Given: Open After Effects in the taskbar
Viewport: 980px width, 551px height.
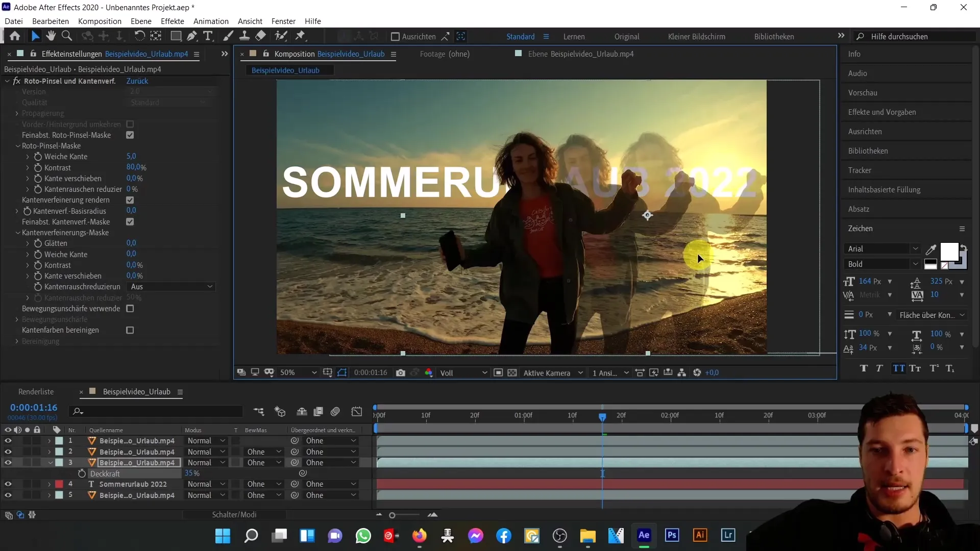Looking at the screenshot, I should (x=644, y=535).
